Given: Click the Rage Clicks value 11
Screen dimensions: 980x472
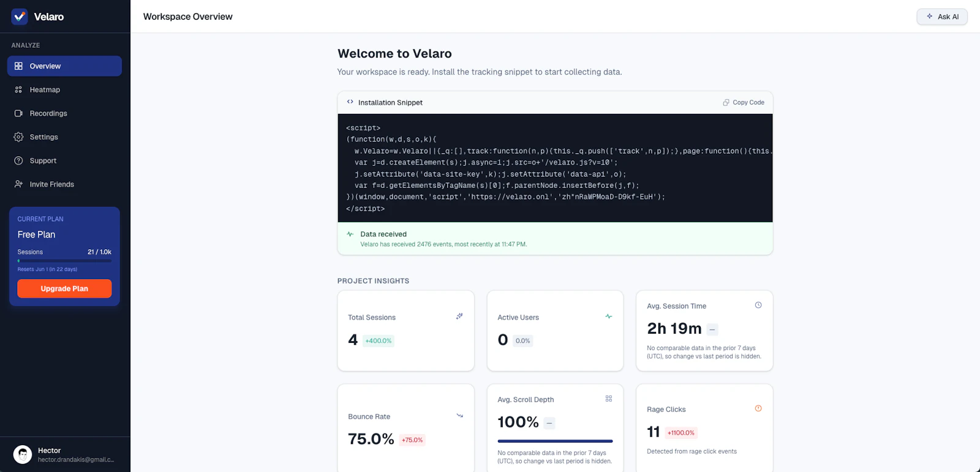Looking at the screenshot, I should click(x=654, y=432).
